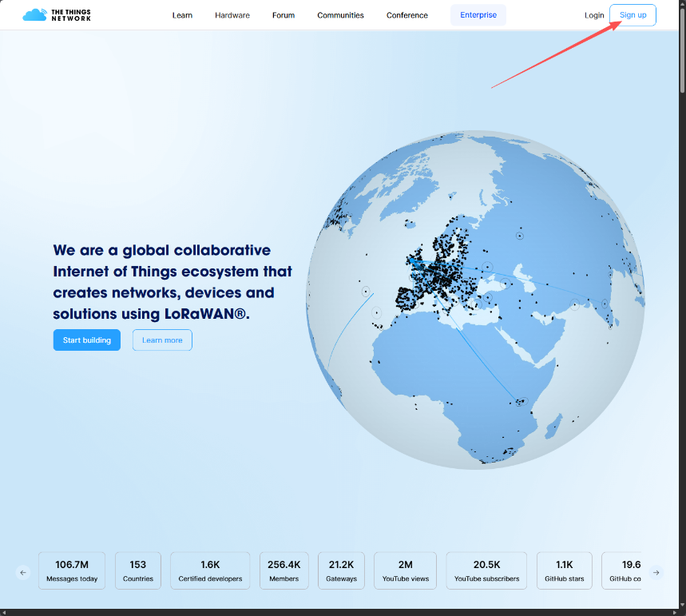Click the Enterprise button in header
The image size is (686, 616).
pos(478,15)
